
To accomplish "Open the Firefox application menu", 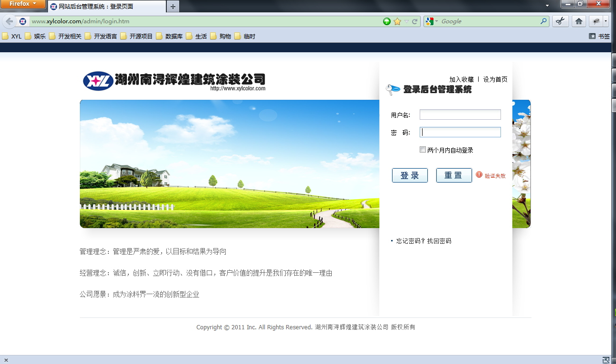I will tap(23, 4).
